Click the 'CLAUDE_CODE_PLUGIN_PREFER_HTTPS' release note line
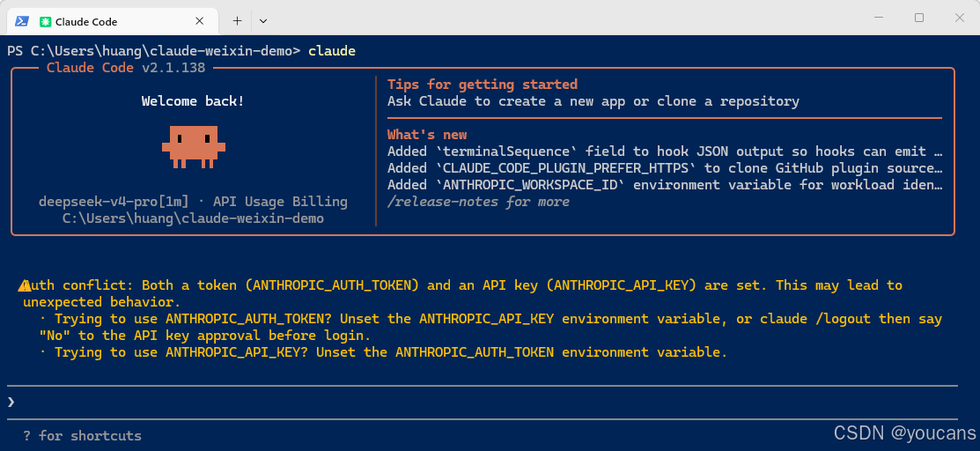980x451 pixels. pos(665,168)
